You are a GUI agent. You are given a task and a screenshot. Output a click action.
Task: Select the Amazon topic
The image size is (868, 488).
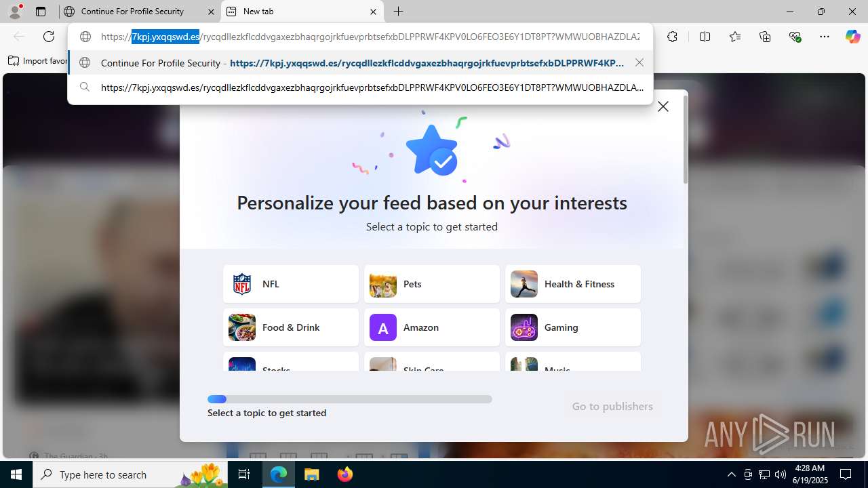(x=432, y=327)
